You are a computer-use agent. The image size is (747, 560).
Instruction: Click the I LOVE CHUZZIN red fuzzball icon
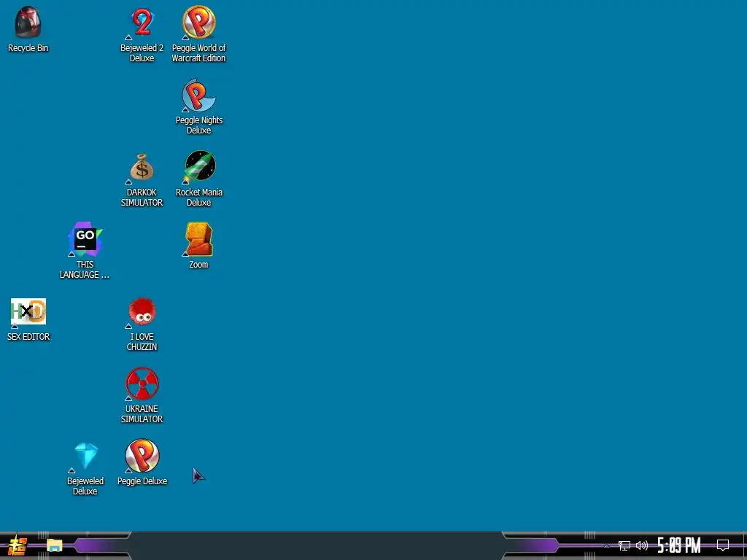(142, 312)
